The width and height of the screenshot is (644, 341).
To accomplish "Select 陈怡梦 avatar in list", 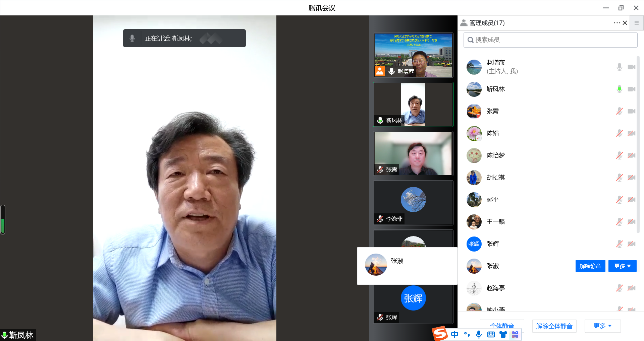I will coord(474,155).
